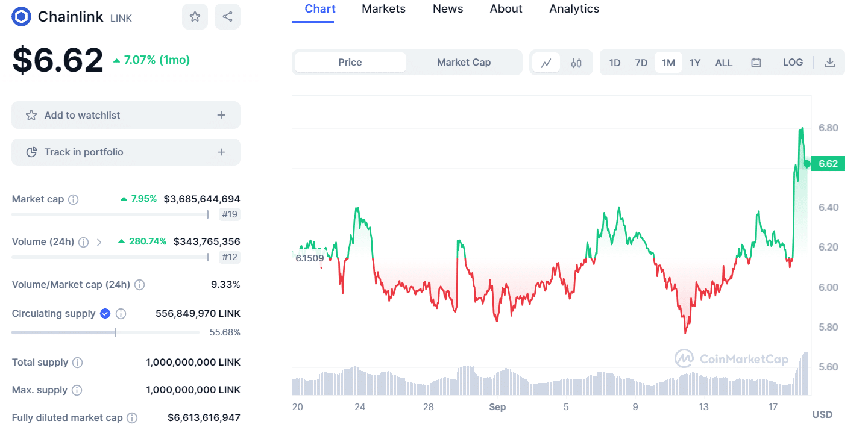
Task: Click the 6.1509 baseline label
Action: pos(310,258)
